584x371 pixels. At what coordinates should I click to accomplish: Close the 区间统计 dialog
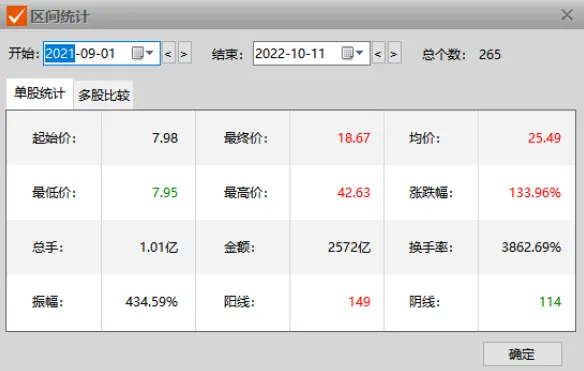[567, 15]
